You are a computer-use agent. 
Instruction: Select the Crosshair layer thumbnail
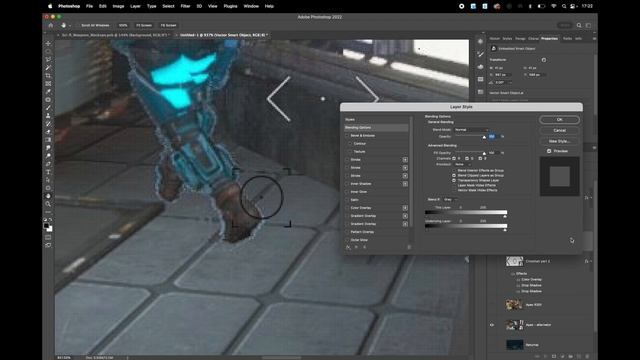tap(514, 261)
